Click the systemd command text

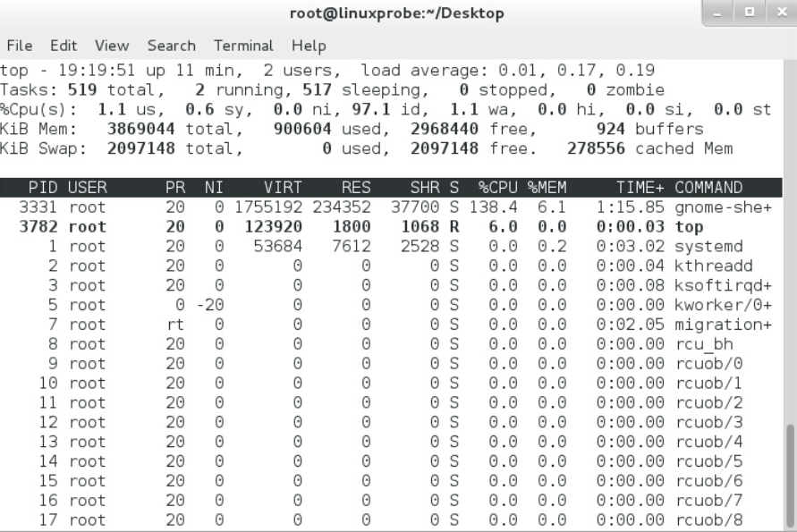click(708, 247)
